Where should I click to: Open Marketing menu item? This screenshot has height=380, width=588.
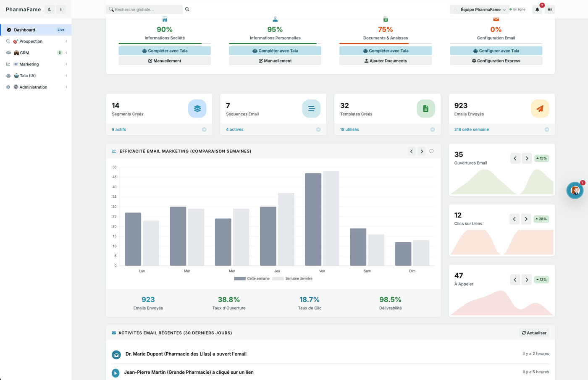36,64
